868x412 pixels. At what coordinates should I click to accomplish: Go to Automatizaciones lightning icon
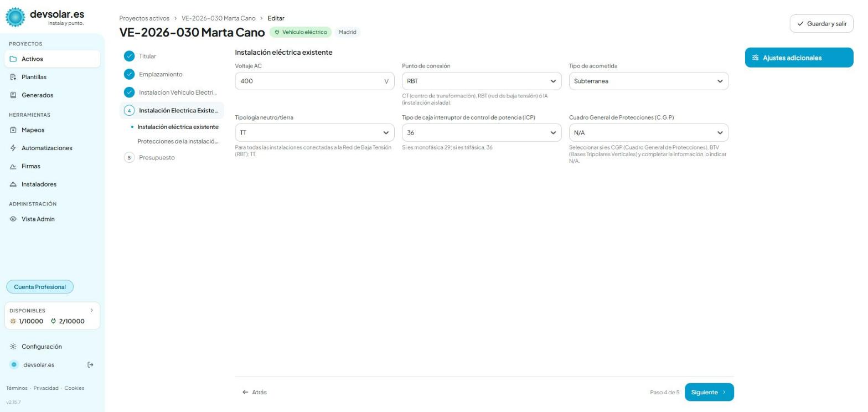[14, 148]
